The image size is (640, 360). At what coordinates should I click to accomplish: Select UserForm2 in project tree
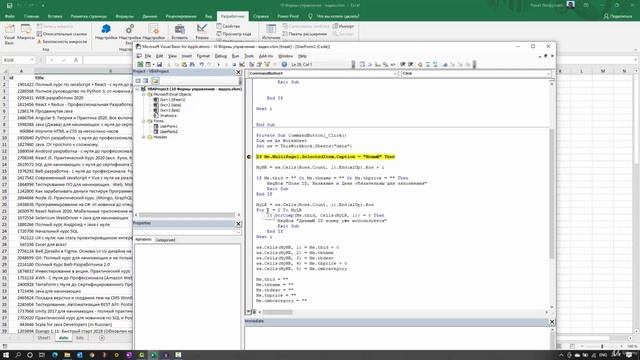pos(169,132)
